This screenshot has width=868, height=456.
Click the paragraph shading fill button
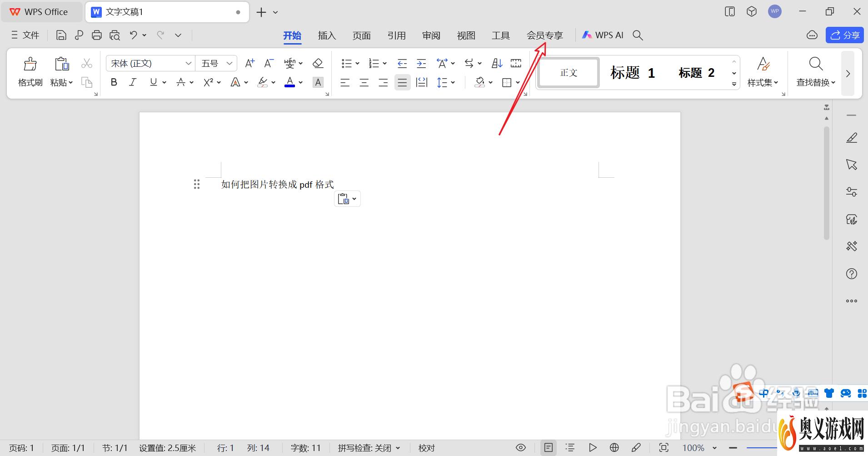coord(480,82)
